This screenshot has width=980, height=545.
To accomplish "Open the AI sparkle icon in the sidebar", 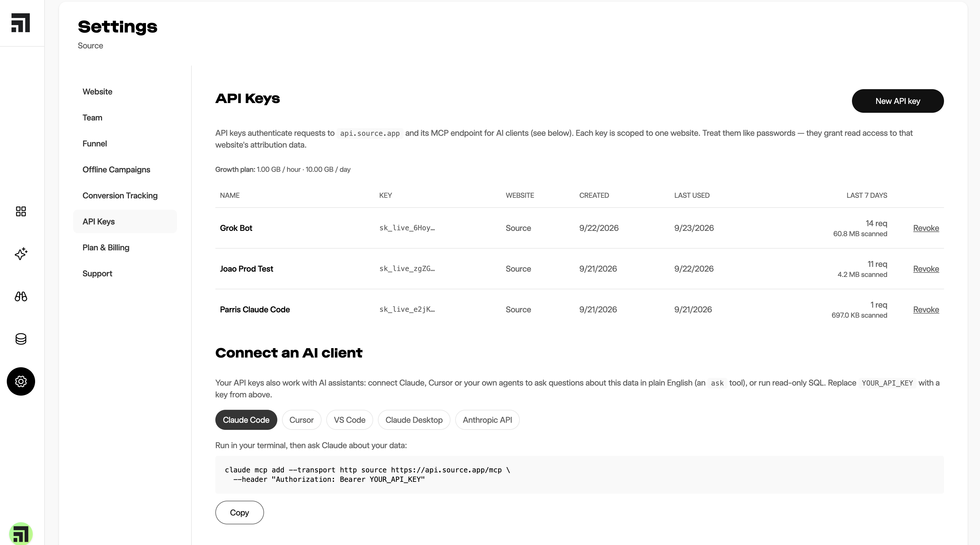I will [21, 254].
